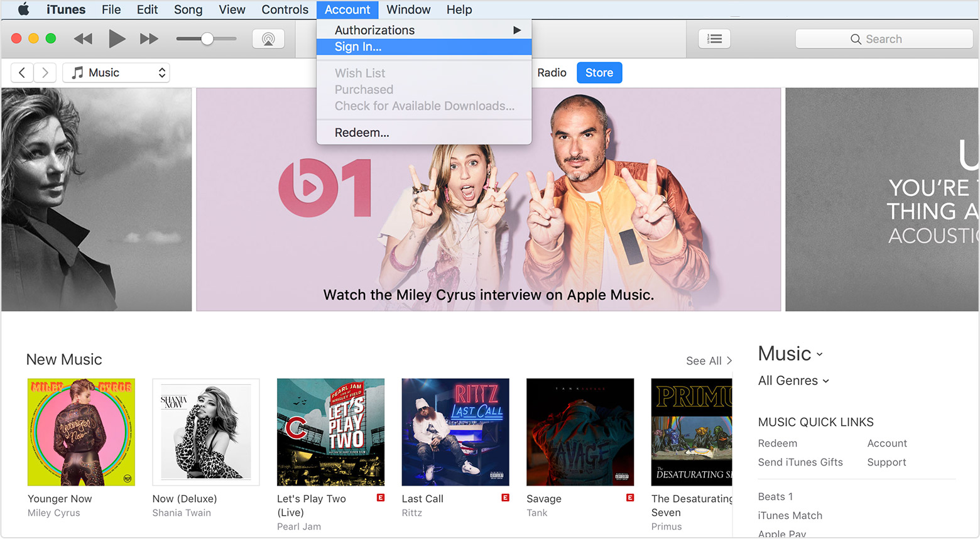Switch to the Radio tab
980x539 pixels.
[552, 73]
